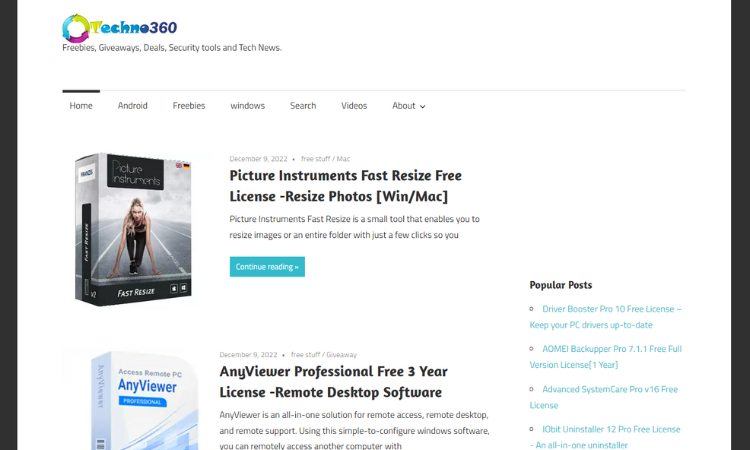This screenshot has width=750, height=450.
Task: Expand the About dropdown menu
Action: coord(408,106)
